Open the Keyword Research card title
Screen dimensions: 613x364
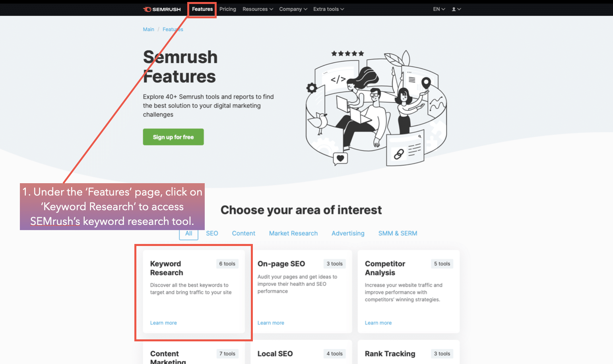point(167,268)
